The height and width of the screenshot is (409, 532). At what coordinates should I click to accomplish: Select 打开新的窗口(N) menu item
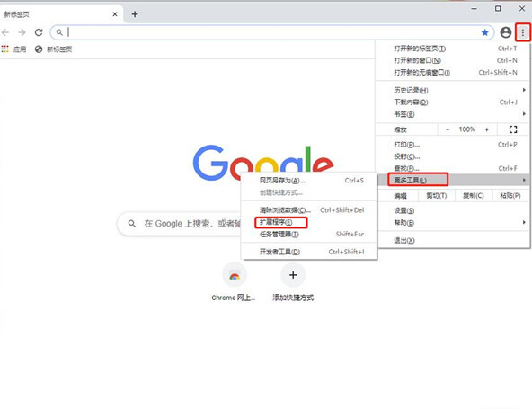coord(453,60)
